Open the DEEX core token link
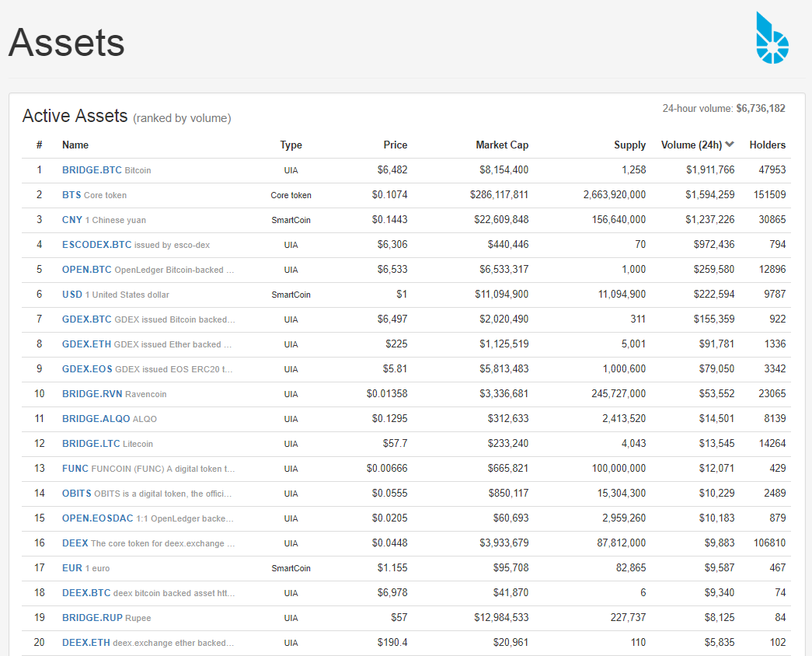This screenshot has width=812, height=656. point(75,543)
